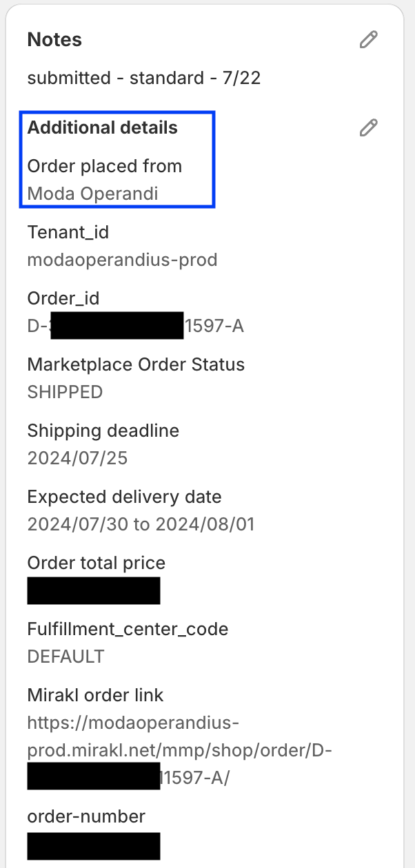Viewport: 415px width, 868px height.
Task: Edit the Notes with the pencil icon
Action: pos(369,40)
